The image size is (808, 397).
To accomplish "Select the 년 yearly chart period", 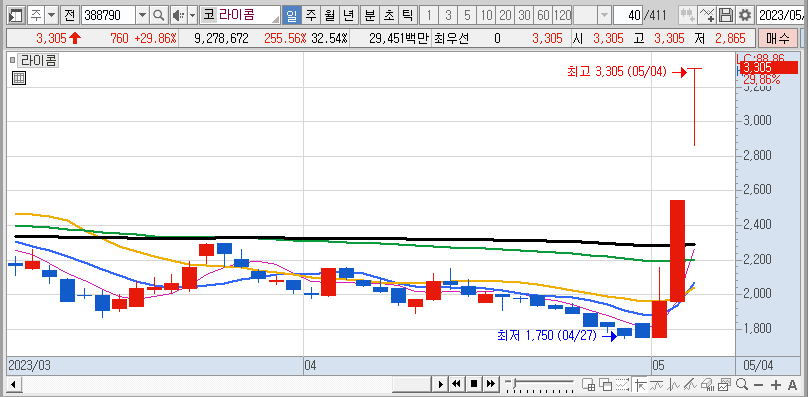I will 348,15.
